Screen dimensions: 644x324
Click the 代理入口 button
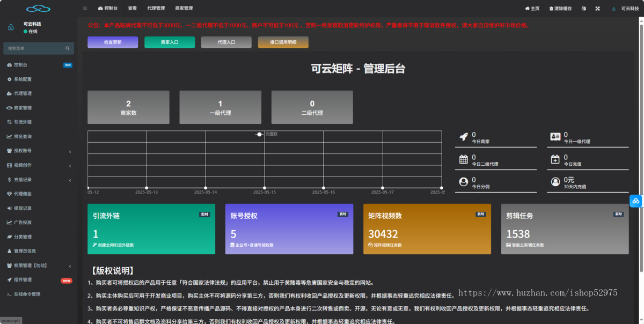pyautogui.click(x=226, y=42)
